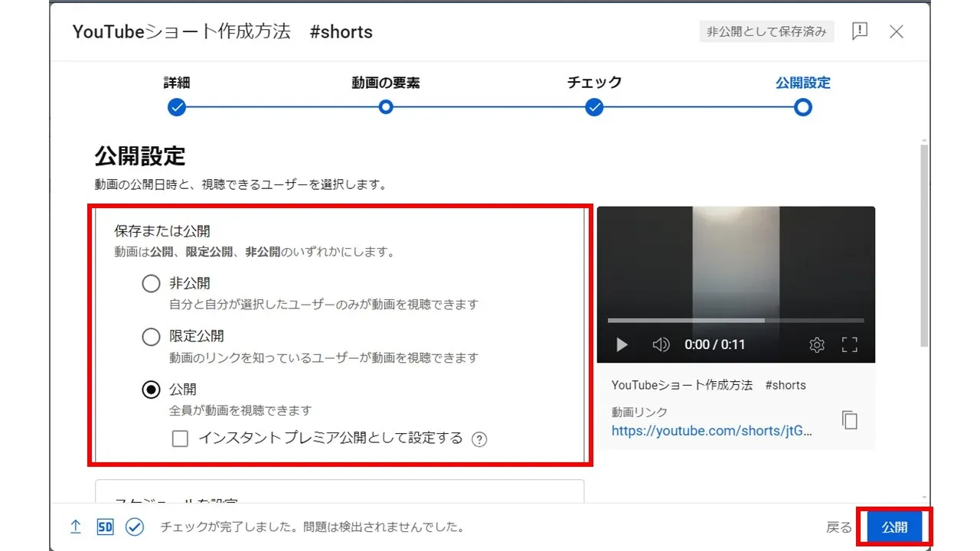
Task: Close the upload dialog with X
Action: pyautogui.click(x=897, y=31)
